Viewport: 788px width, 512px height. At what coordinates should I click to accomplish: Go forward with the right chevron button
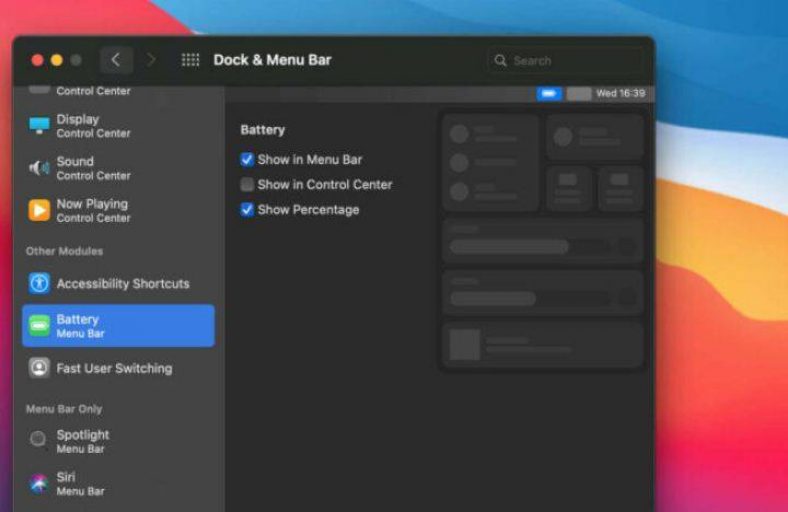pyautogui.click(x=151, y=60)
